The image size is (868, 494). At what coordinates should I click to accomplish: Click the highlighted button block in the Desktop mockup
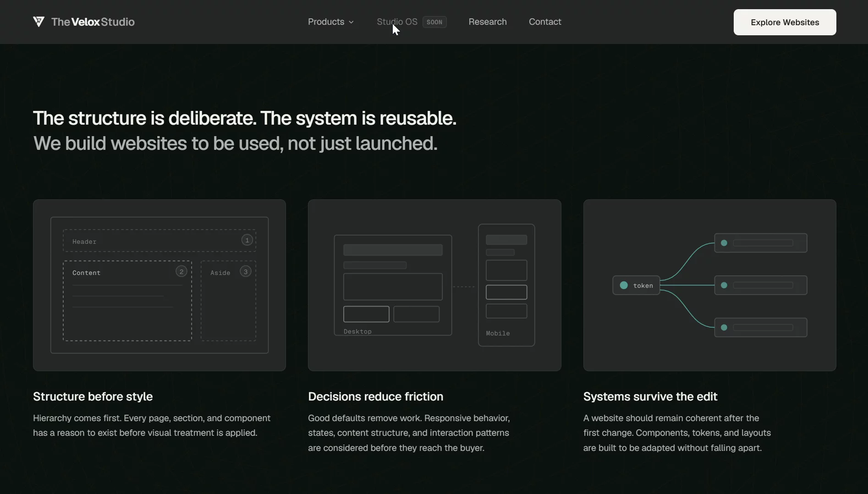point(366,314)
